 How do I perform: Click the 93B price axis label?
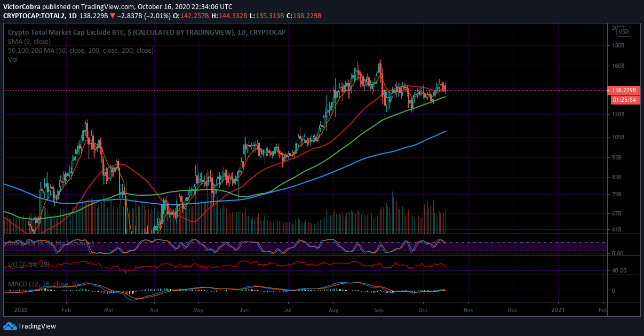point(616,158)
